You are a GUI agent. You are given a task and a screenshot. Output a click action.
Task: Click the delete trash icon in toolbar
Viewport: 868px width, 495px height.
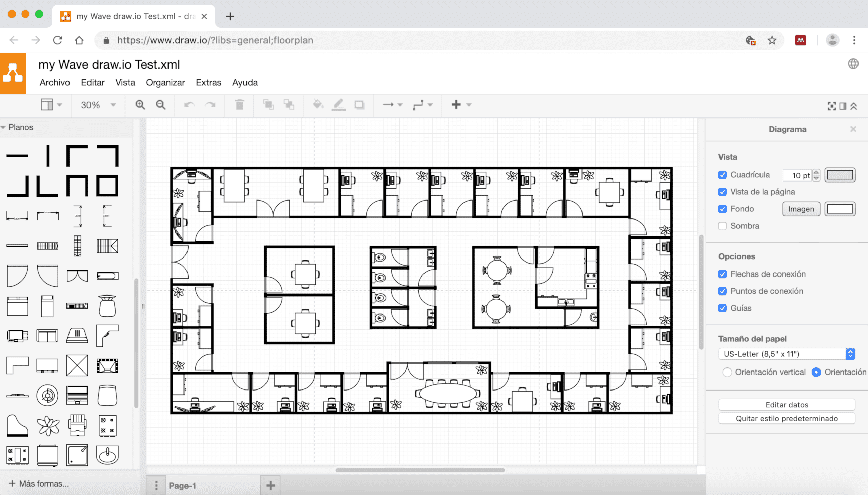pos(239,105)
